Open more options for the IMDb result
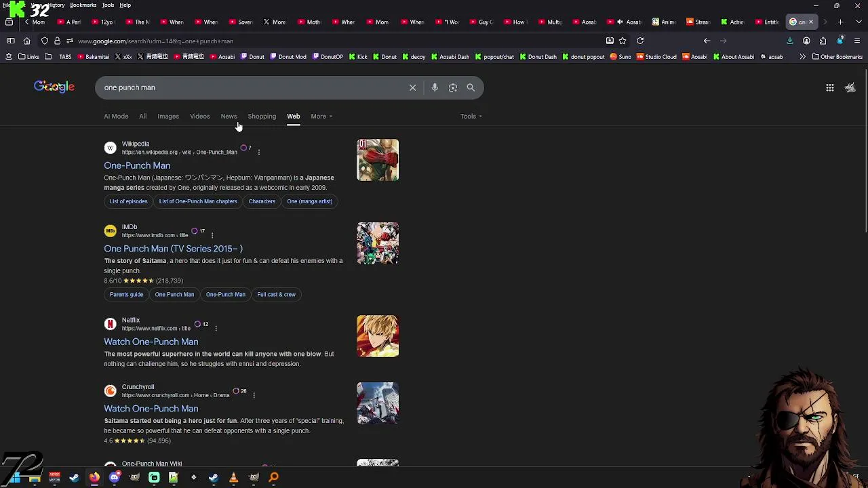Screen dimensions: 868x488 tap(212, 235)
